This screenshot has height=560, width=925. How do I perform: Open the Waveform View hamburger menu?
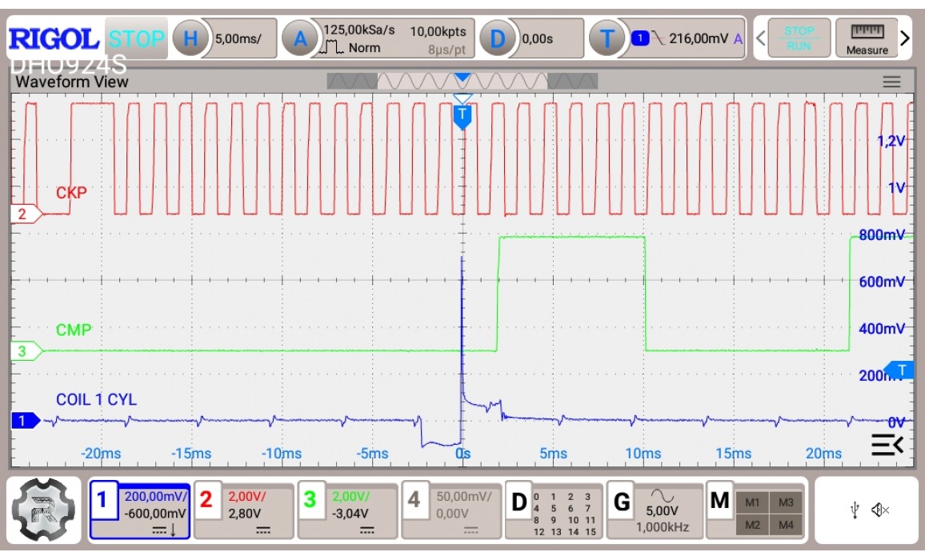click(891, 82)
